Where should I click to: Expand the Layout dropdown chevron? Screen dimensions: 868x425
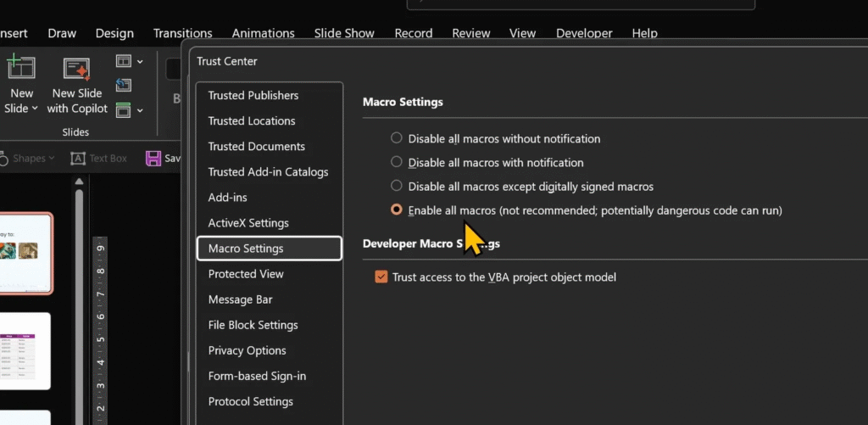(140, 61)
